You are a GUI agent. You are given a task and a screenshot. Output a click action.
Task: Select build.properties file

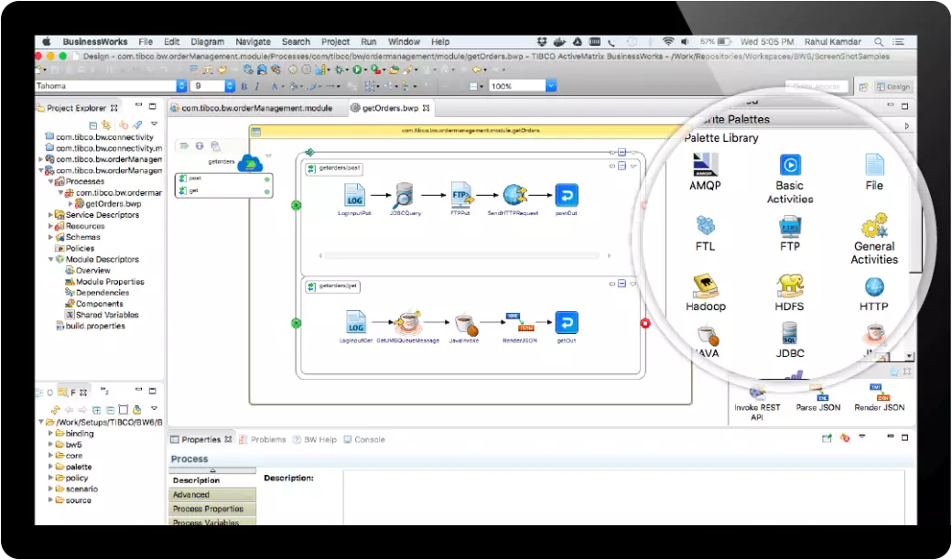pos(91,326)
